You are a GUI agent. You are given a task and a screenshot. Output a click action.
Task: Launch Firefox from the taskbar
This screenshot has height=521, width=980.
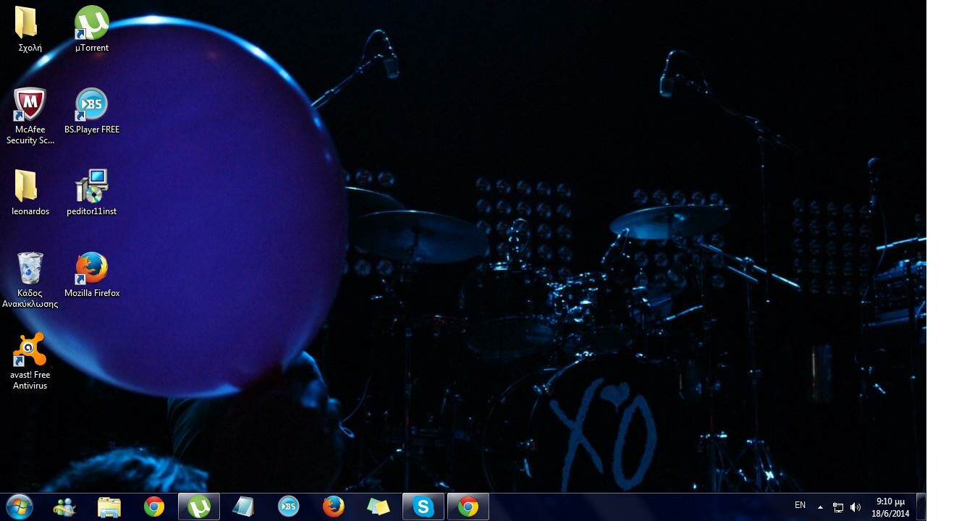(333, 507)
